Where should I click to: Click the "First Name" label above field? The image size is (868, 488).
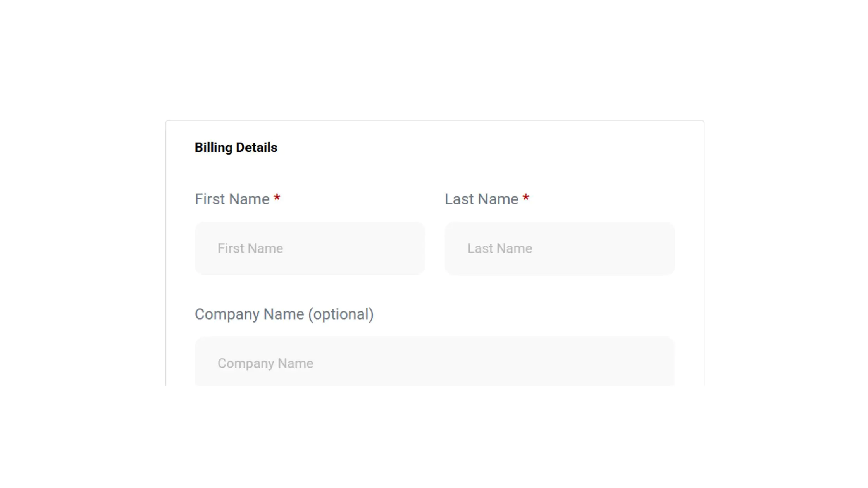click(232, 199)
